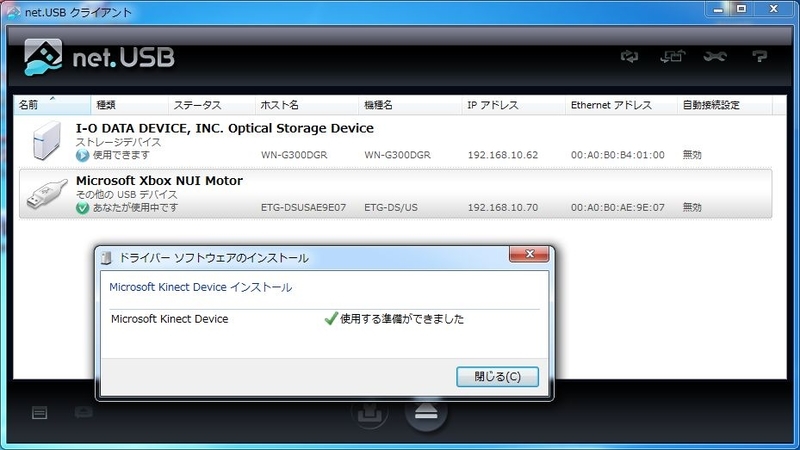Screen dimensions: 800x450
Task: Minimize the net.USB client window
Action: click(718, 9)
